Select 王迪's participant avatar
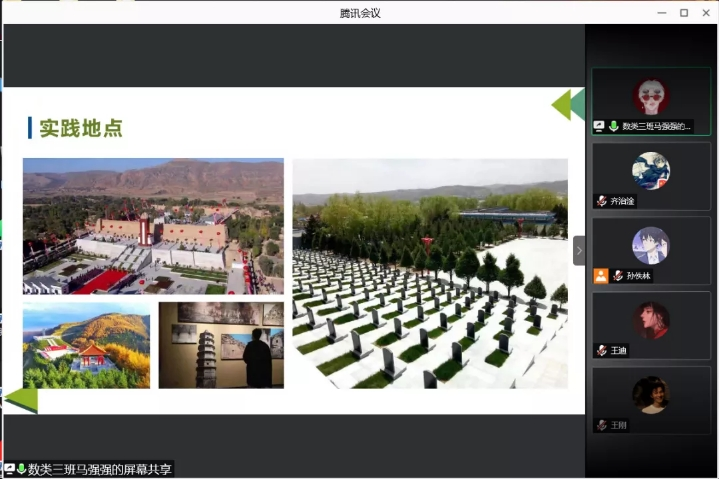 pyautogui.click(x=651, y=321)
